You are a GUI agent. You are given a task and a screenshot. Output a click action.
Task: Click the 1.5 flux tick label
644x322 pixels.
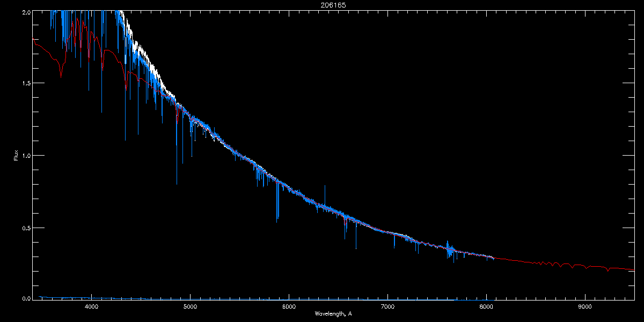(x=26, y=83)
